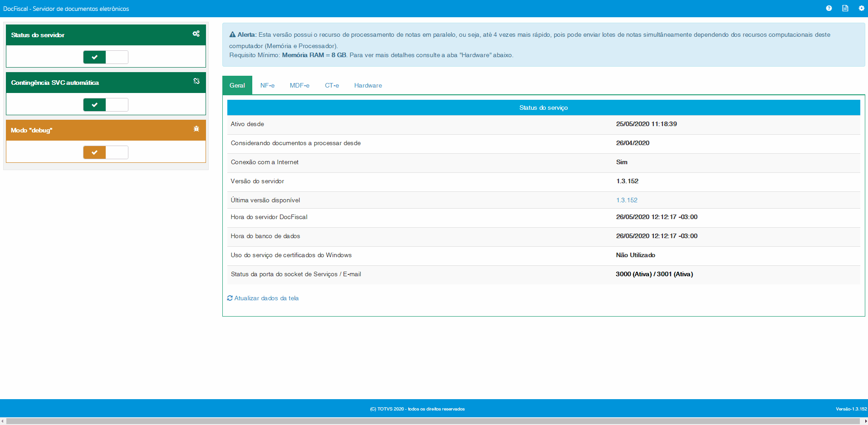This screenshot has height=425, width=868.
Task: Click the refresh icon beside Atualizar dados
Action: [230, 298]
